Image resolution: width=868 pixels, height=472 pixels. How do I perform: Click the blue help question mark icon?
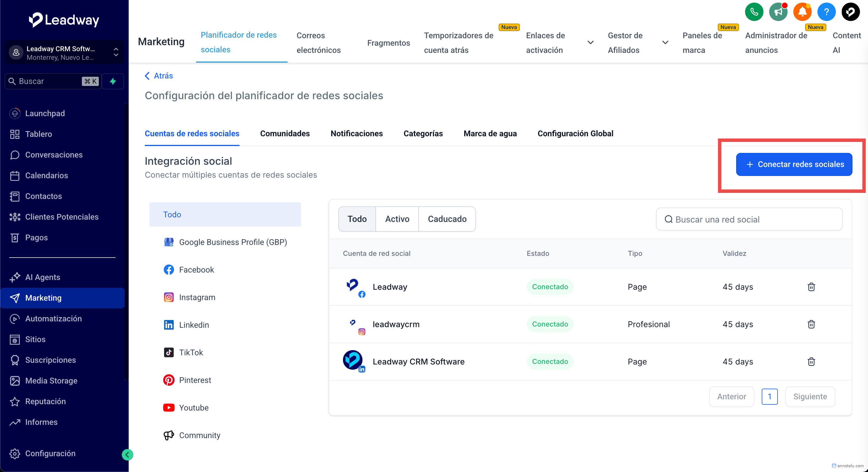tap(826, 12)
